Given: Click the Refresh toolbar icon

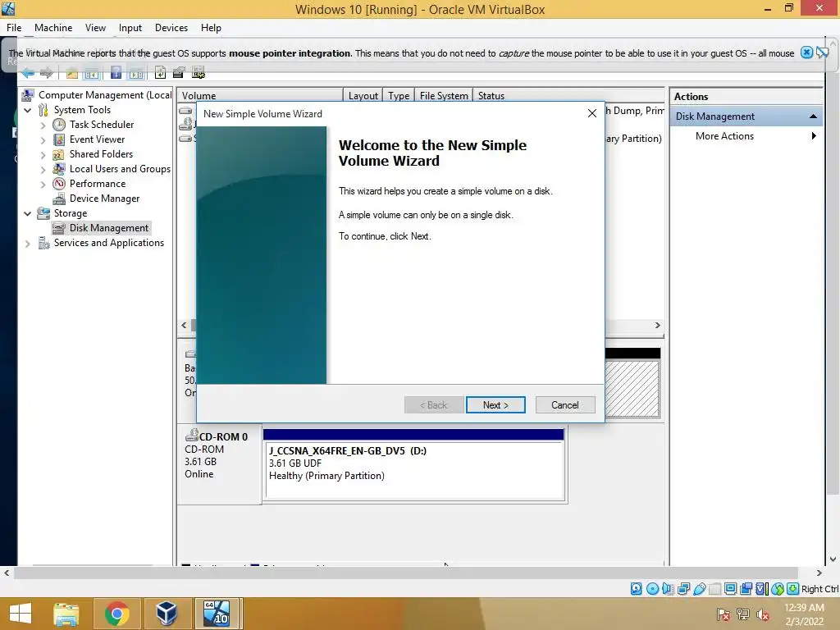Looking at the screenshot, I should 160,72.
